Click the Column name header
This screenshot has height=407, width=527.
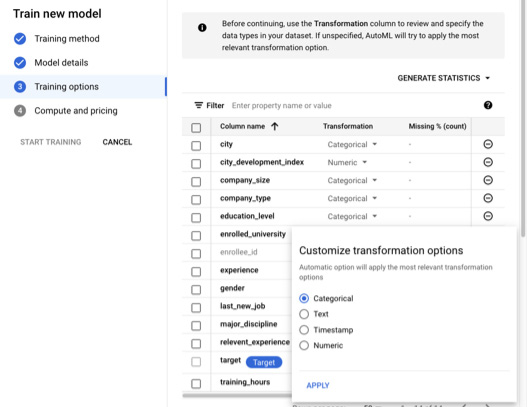[242, 126]
